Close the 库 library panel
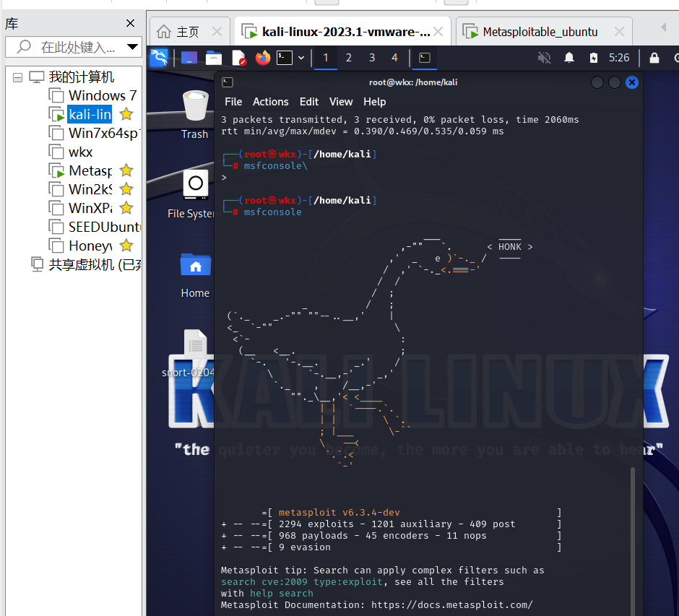 (x=130, y=23)
